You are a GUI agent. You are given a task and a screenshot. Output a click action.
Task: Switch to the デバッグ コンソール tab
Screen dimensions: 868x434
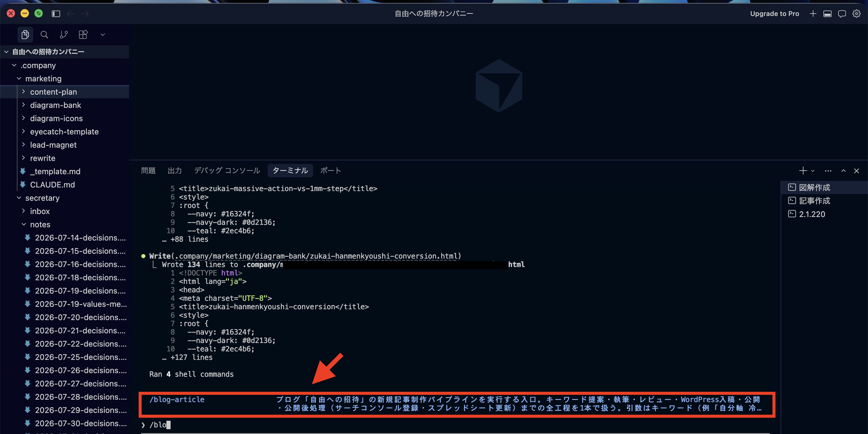[227, 171]
